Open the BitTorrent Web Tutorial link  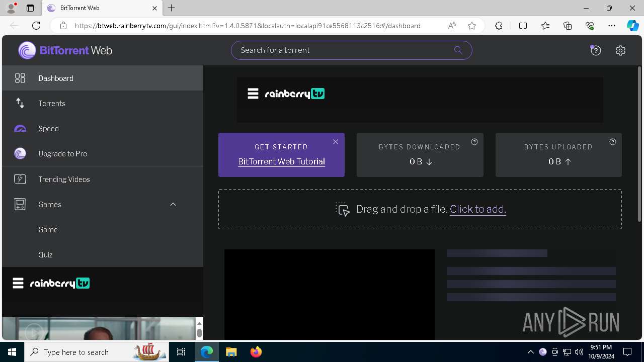point(281,161)
